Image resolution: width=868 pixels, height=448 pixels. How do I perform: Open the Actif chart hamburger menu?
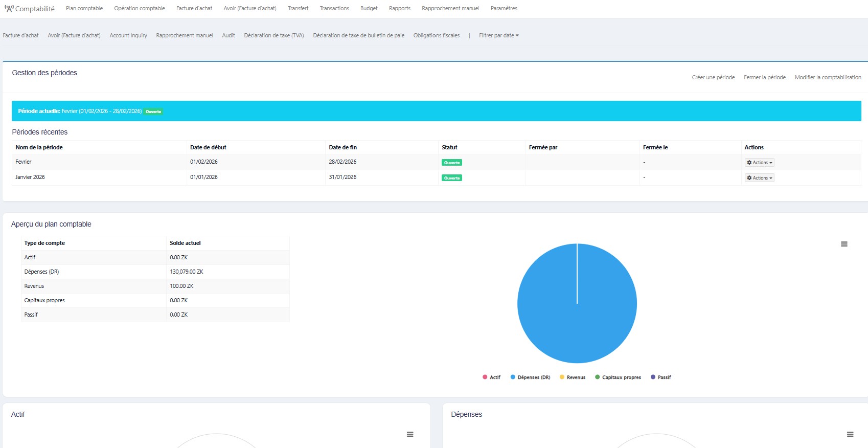click(410, 434)
